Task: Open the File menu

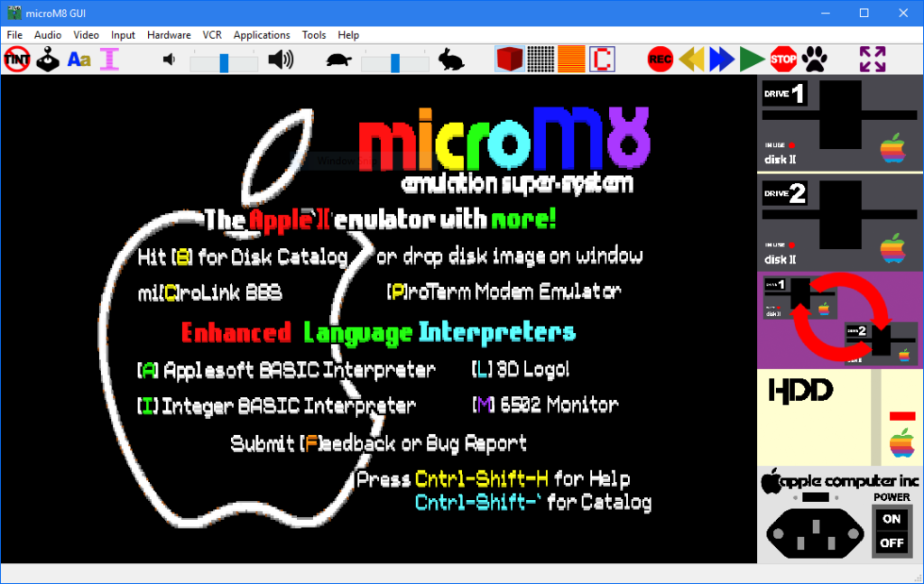Action: coord(14,35)
